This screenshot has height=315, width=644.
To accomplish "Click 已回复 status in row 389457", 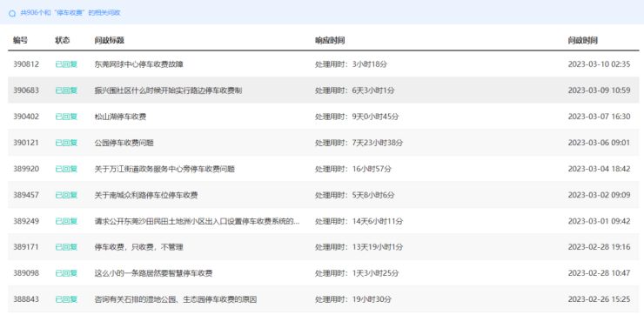I will [66, 195].
